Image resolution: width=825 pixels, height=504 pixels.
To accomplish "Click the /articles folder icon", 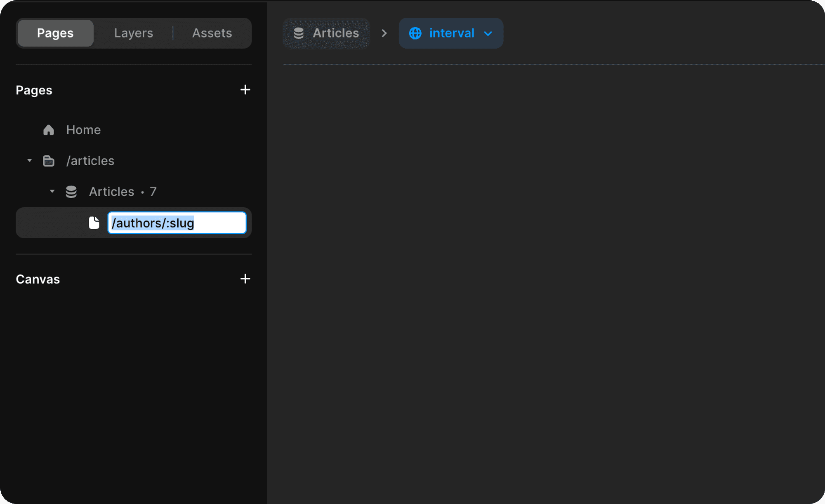I will pos(49,161).
